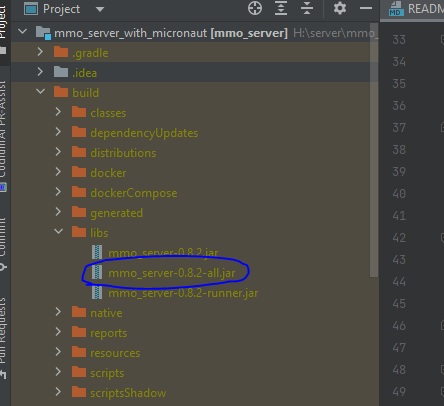Click the Project view label in header
The width and height of the screenshot is (444, 406).
(x=61, y=9)
